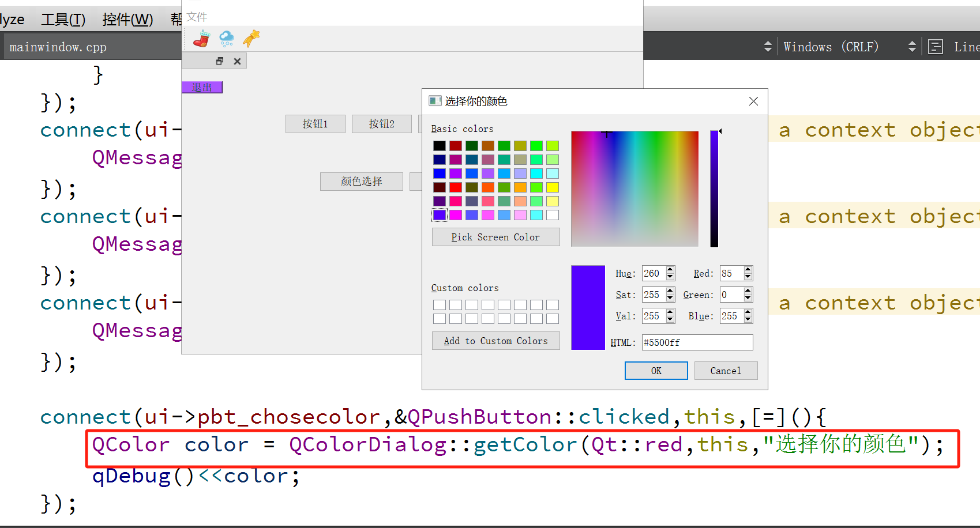The image size is (980, 528).
Task: Decrease Val with down arrow
Action: [670, 319]
